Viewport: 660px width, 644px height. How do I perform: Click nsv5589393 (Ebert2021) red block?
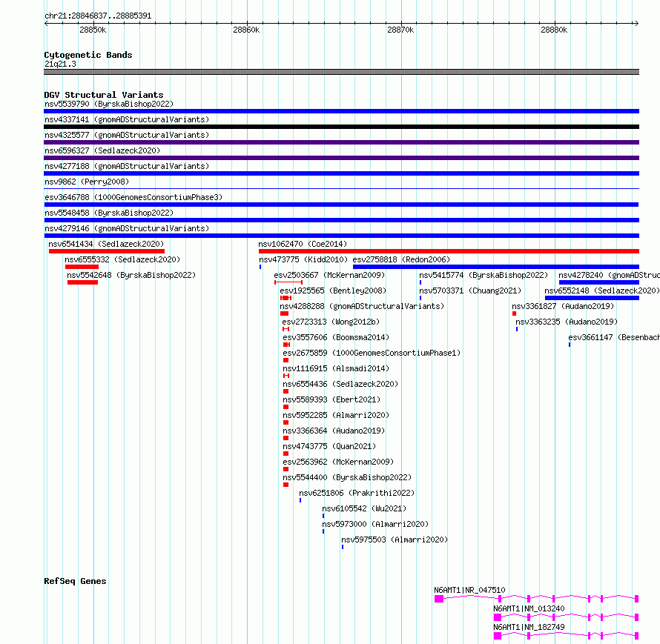point(286,407)
